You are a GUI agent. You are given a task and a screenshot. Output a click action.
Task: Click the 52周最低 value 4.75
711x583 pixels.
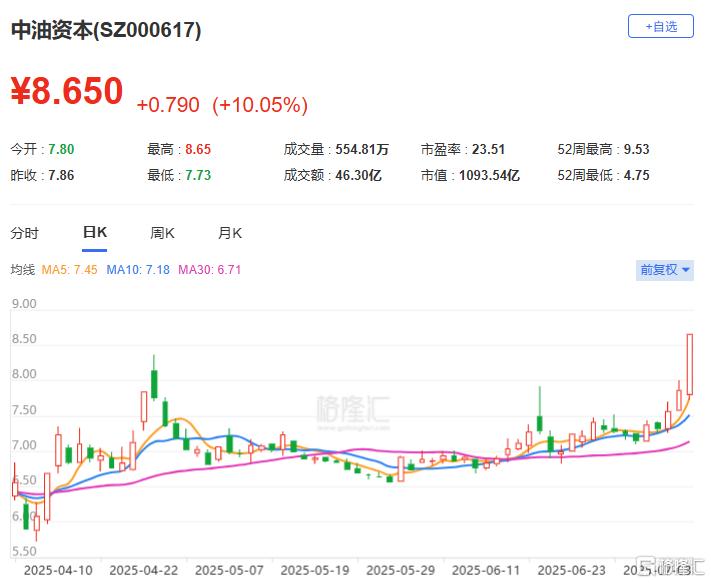637,175
